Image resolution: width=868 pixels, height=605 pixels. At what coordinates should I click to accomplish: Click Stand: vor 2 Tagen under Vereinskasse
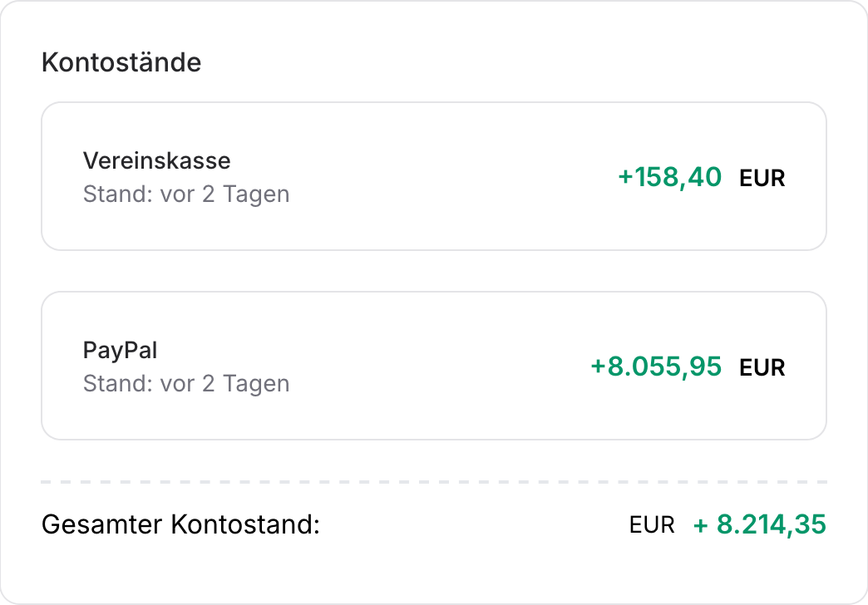click(186, 194)
